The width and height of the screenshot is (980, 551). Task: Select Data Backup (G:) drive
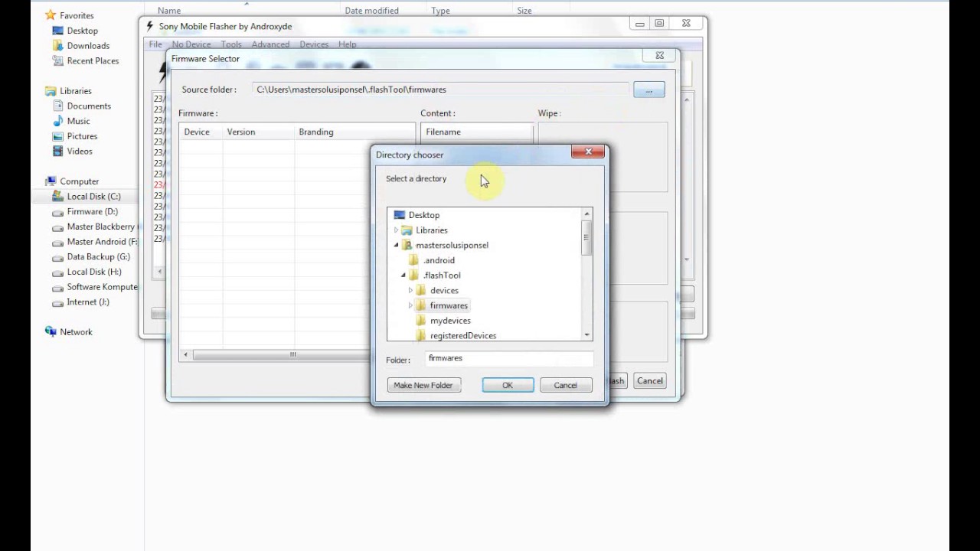98,256
